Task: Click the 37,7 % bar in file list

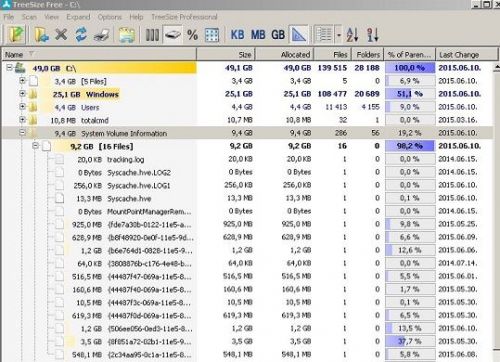Action: [410, 341]
